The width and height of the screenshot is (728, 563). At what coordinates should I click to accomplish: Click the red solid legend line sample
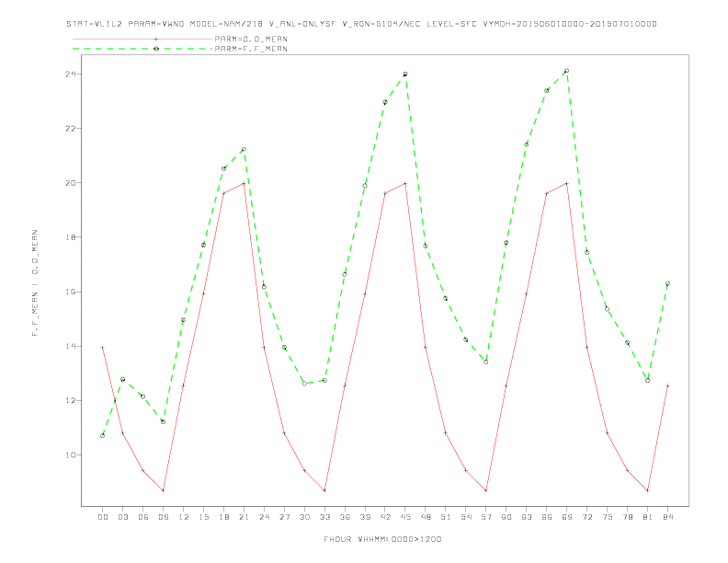pos(142,39)
